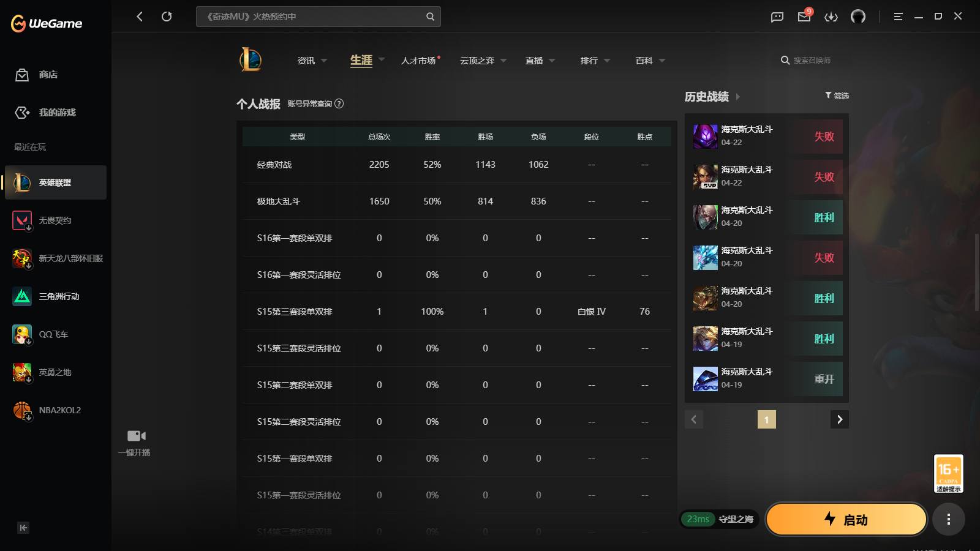The height and width of the screenshot is (551, 980).
Task: Click the S16第一赛段单双排 row label
Action: point(295,238)
